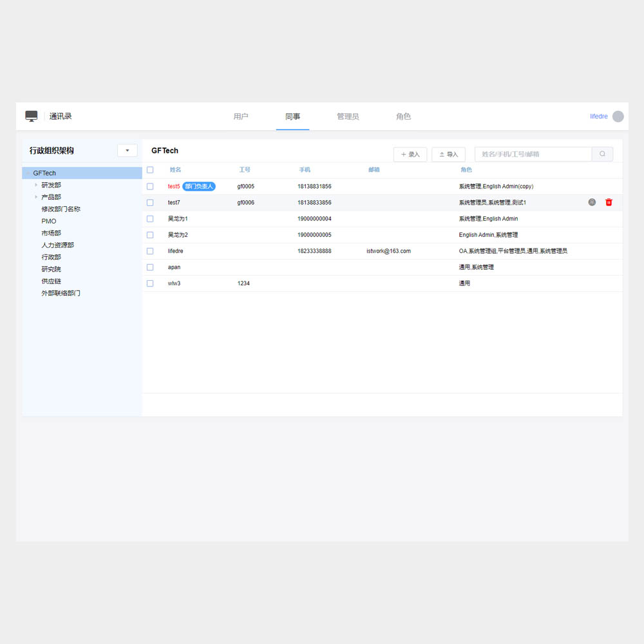Toggle the select-all header checkbox
This screenshot has width=644, height=644.
[x=150, y=170]
